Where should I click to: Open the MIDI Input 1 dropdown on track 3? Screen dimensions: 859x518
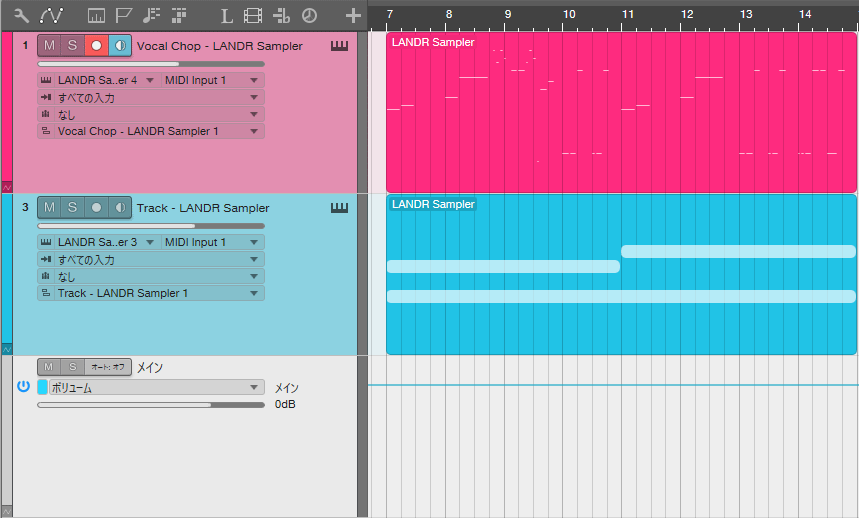coord(213,242)
